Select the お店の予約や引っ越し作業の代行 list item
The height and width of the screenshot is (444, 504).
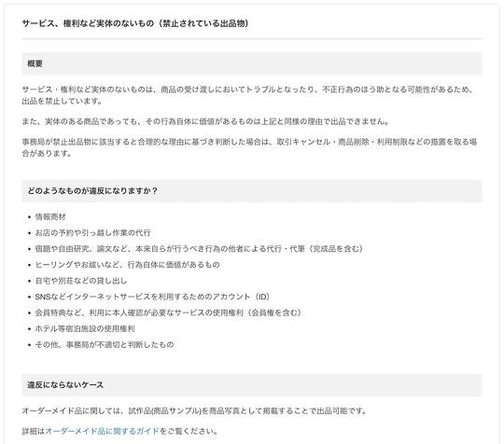[93, 232]
